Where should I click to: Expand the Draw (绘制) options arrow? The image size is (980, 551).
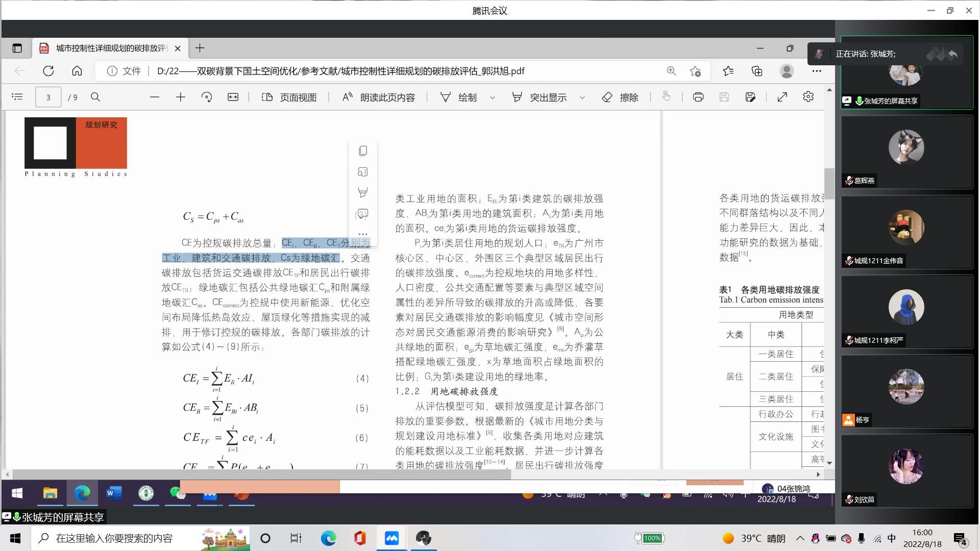493,97
